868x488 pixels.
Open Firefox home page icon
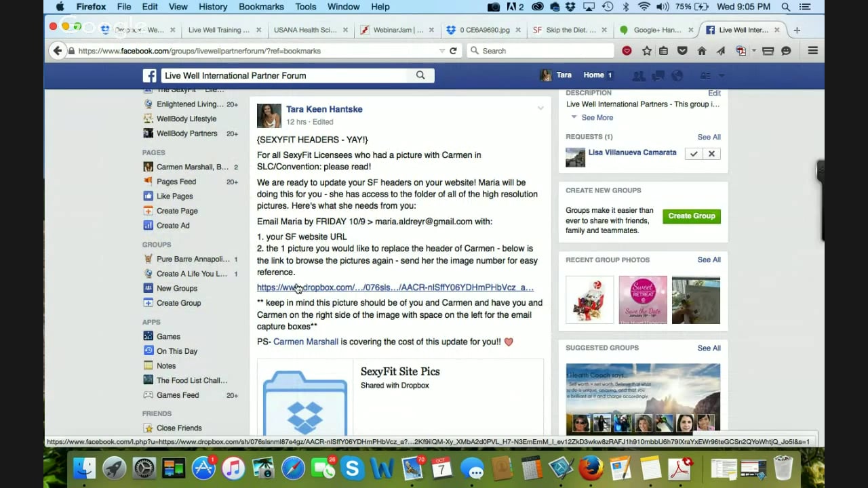point(702,51)
